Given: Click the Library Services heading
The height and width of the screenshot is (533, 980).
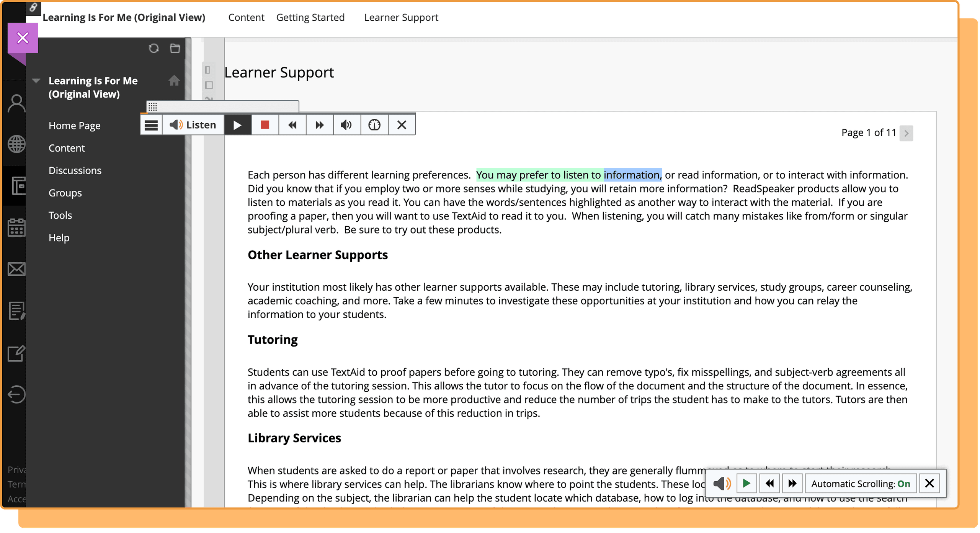Looking at the screenshot, I should pos(294,438).
